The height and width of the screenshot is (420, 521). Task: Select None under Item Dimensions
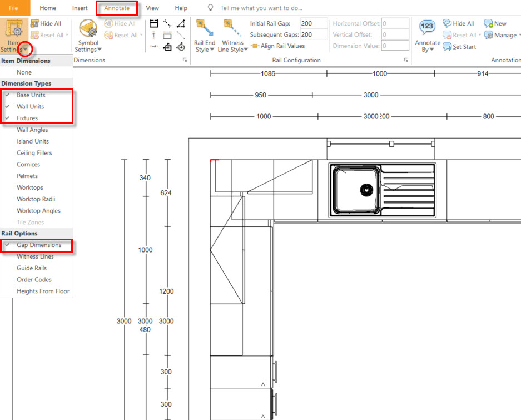click(37, 72)
